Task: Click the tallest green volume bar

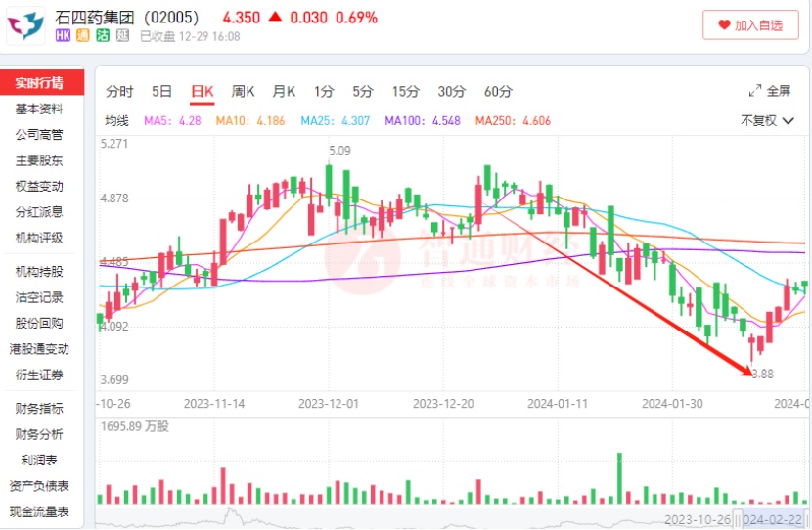Action: click(x=619, y=477)
